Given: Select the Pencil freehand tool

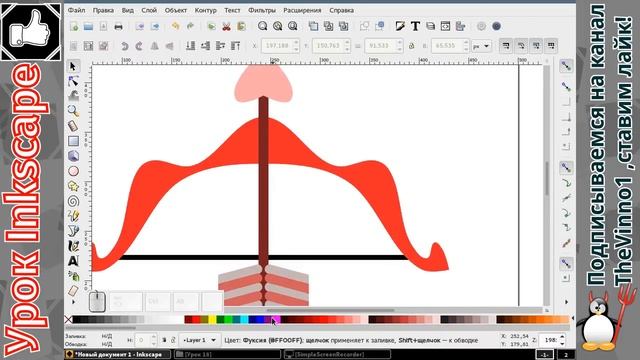Looking at the screenshot, I should [73, 216].
